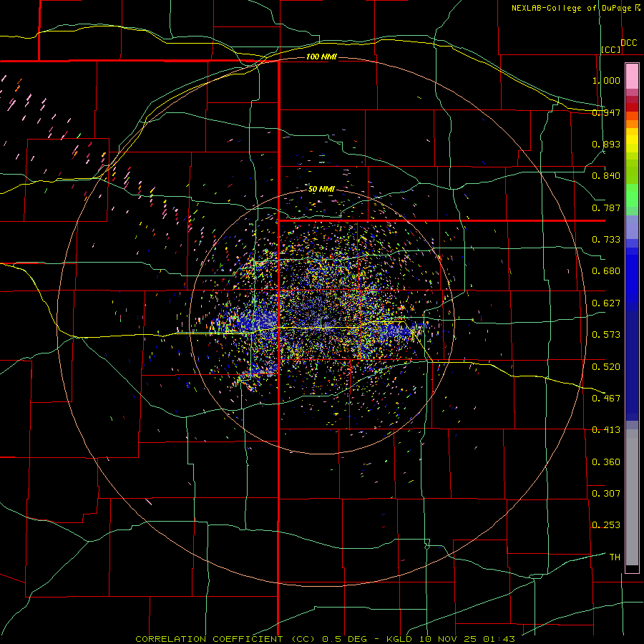
Task: Select the 0.787 scale value
Action: (x=606, y=208)
